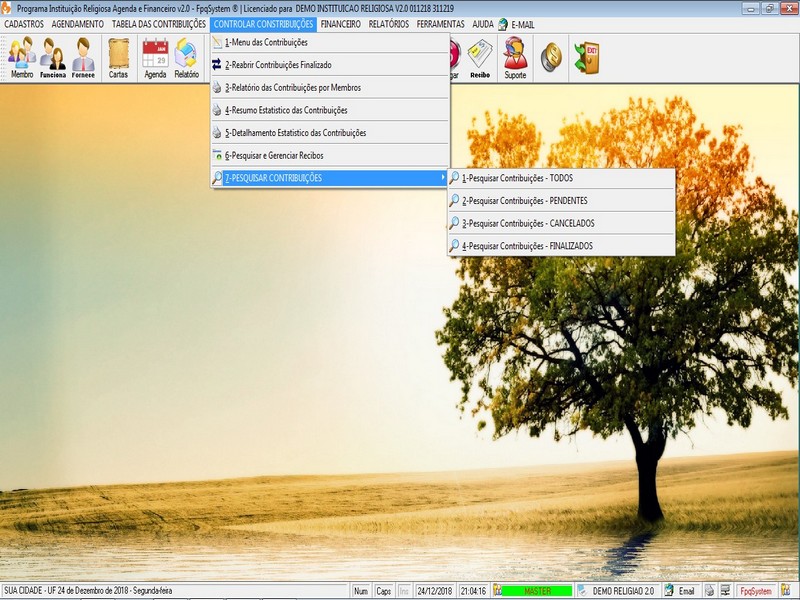Click the printer icon in status bar
Image resolution: width=800 pixels, height=600 pixels.
point(710,591)
